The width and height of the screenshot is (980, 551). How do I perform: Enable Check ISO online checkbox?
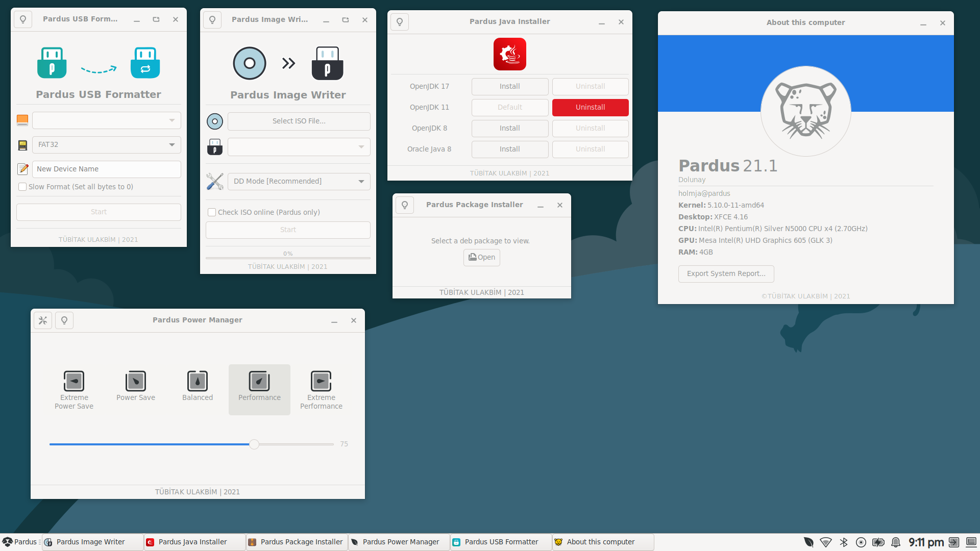[x=212, y=212]
